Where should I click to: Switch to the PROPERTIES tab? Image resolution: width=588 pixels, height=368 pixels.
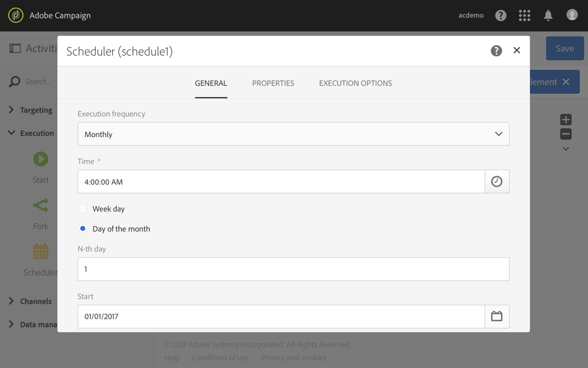point(273,83)
